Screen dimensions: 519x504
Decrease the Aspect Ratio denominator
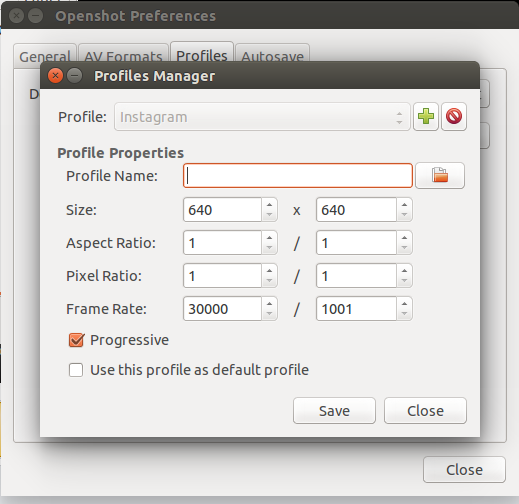point(404,248)
